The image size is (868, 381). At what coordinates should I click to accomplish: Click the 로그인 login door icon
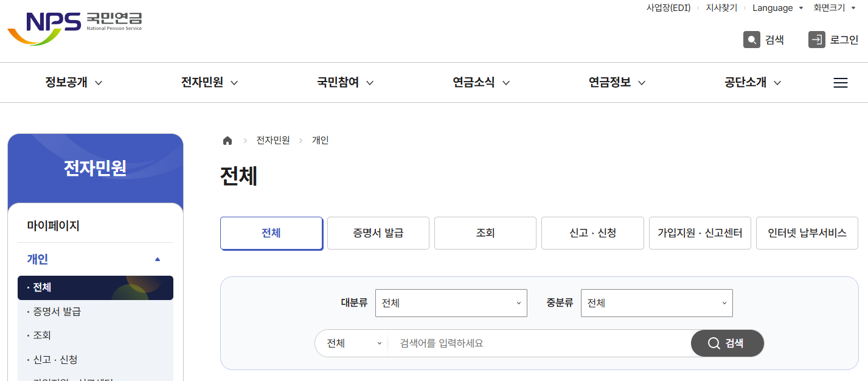816,39
